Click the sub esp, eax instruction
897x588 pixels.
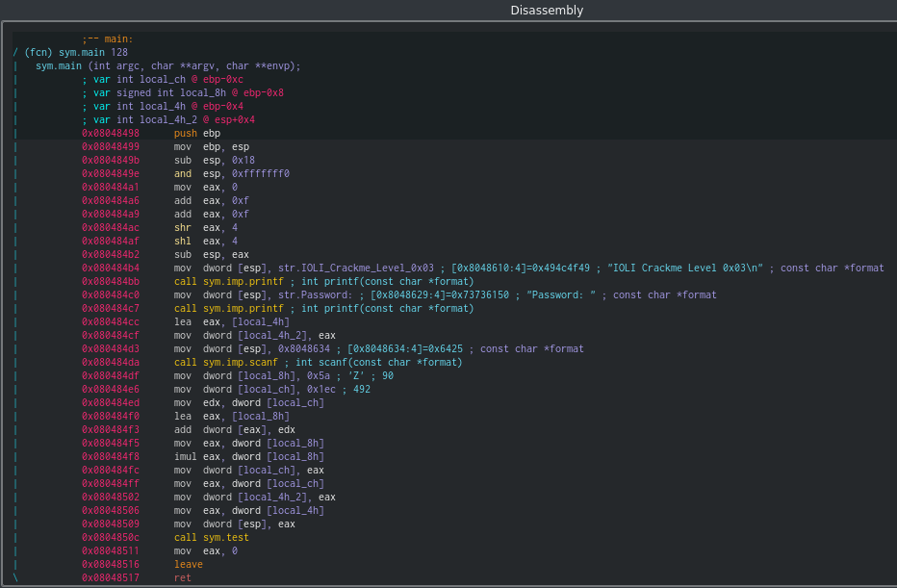pyautogui.click(x=211, y=254)
